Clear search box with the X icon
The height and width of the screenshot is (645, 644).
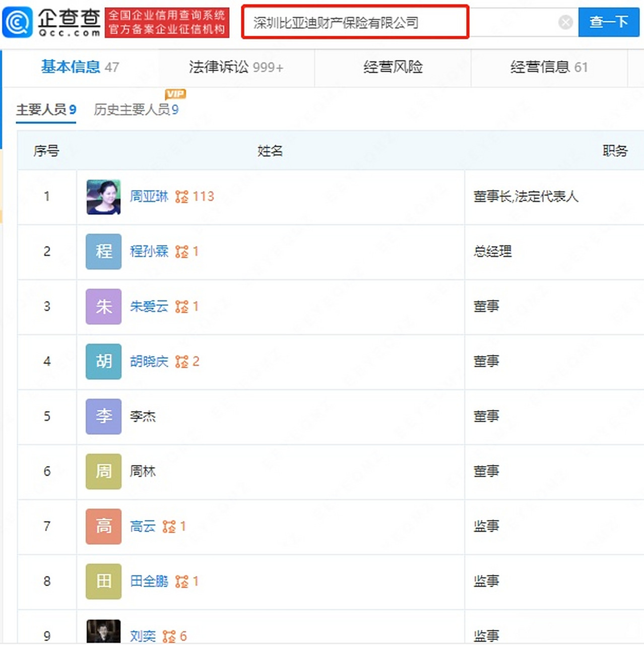tap(565, 22)
